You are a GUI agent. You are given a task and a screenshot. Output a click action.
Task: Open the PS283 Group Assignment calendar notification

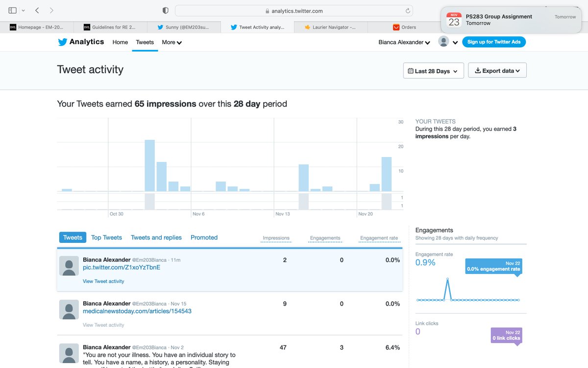(x=511, y=20)
